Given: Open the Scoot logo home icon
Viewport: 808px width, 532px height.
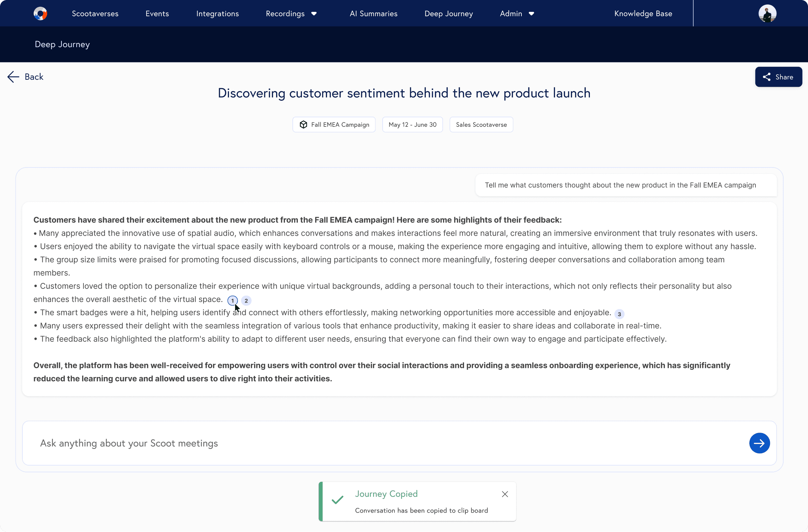Looking at the screenshot, I should tap(40, 13).
